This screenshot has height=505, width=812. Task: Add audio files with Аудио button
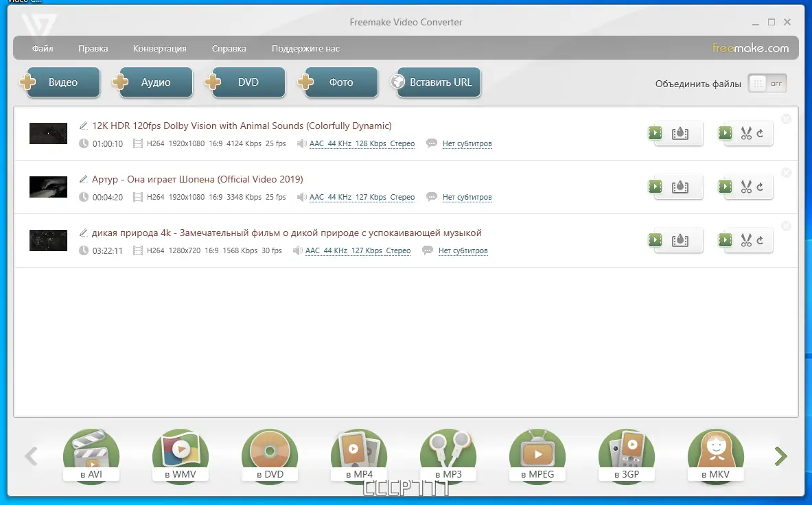152,82
